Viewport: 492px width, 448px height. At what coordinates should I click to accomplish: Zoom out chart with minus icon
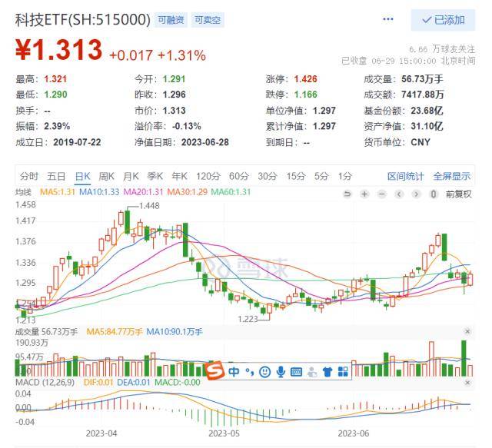coord(381,194)
